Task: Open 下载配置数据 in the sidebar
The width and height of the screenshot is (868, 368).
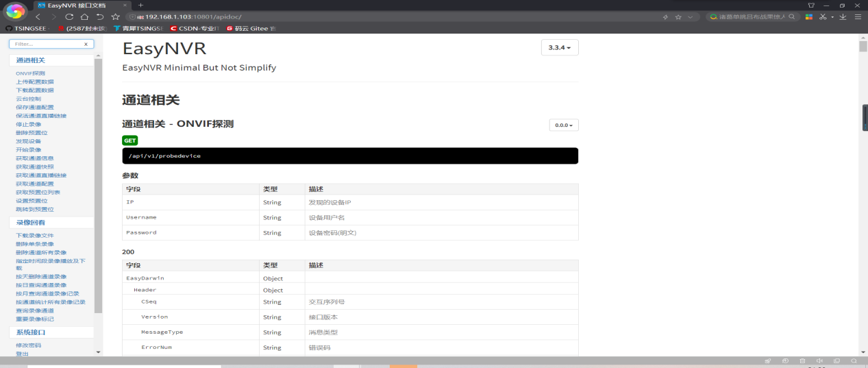Action: pos(34,90)
